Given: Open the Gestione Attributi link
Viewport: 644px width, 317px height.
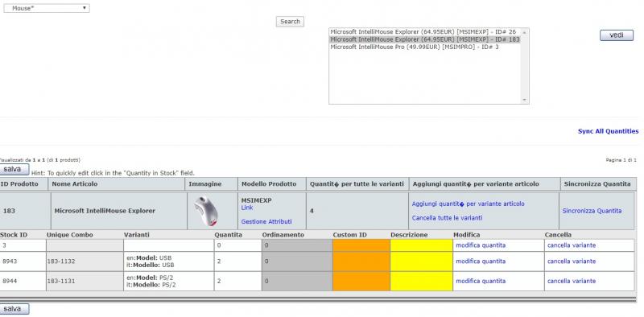Looking at the screenshot, I should pyautogui.click(x=266, y=222).
